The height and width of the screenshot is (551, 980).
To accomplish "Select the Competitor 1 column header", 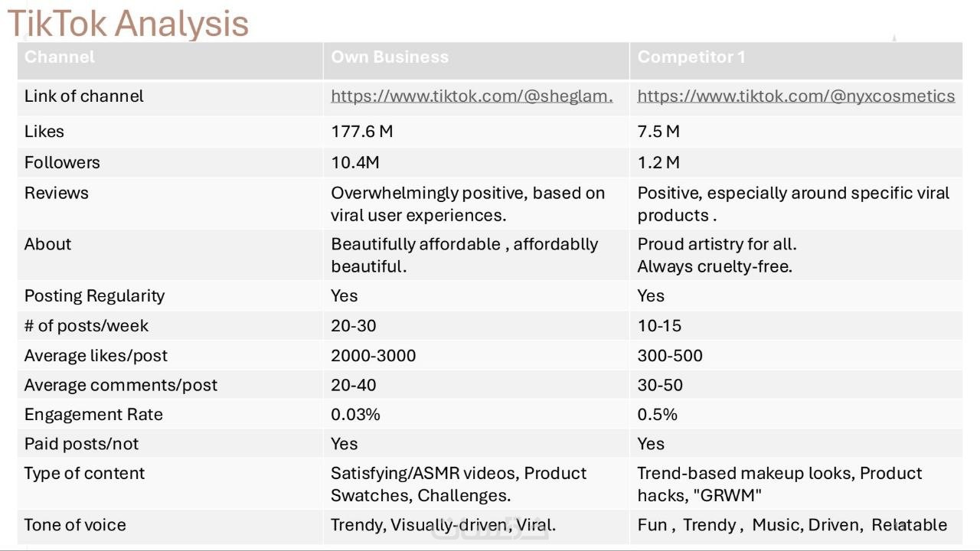I will pyautogui.click(x=691, y=57).
